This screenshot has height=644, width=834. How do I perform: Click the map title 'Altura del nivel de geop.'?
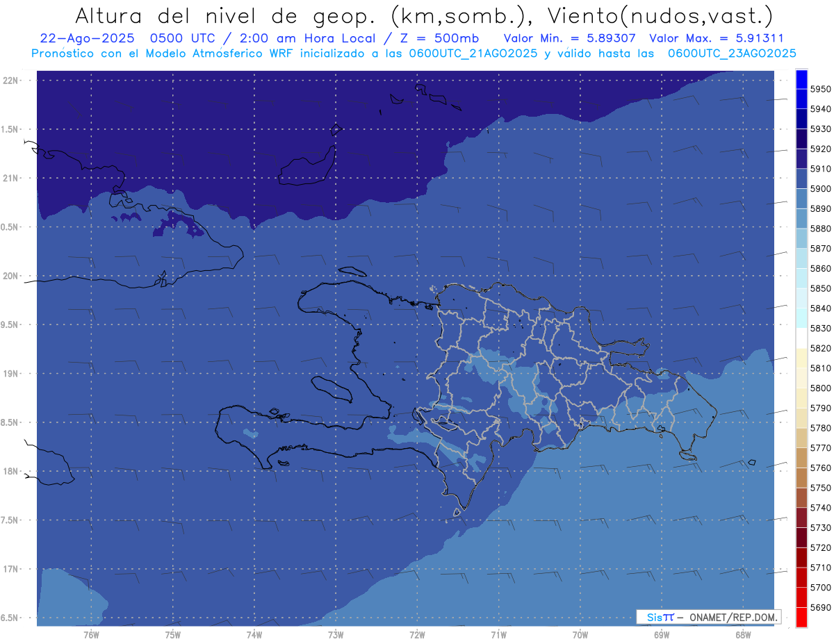point(225,15)
